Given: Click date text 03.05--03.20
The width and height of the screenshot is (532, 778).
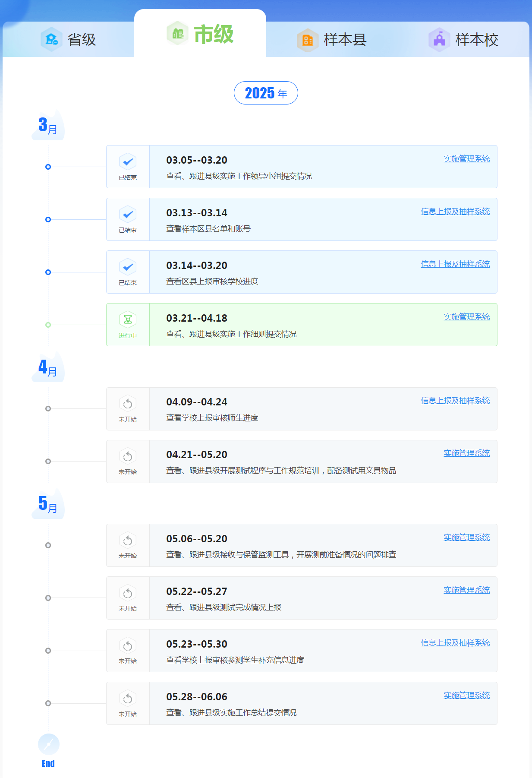Looking at the screenshot, I should coord(197,160).
